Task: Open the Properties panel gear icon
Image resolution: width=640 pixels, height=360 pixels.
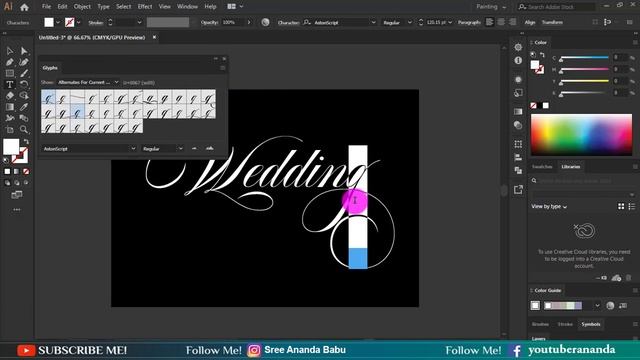Action: click(x=518, y=47)
